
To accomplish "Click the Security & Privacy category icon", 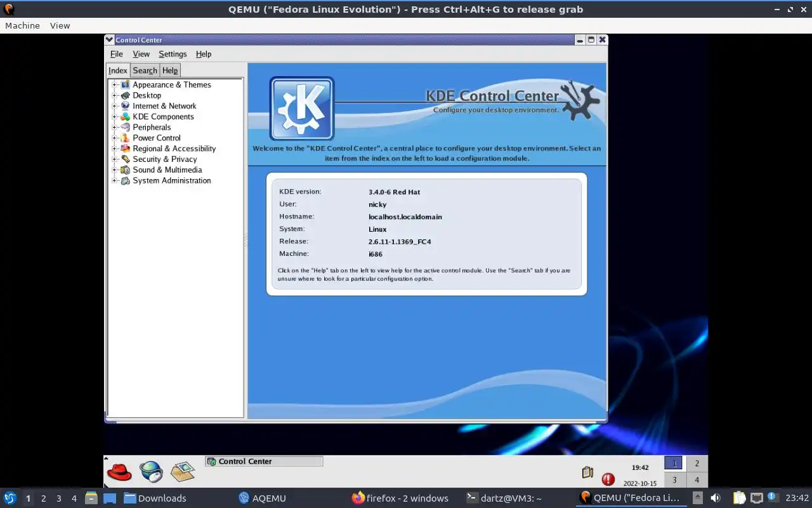I will [126, 159].
